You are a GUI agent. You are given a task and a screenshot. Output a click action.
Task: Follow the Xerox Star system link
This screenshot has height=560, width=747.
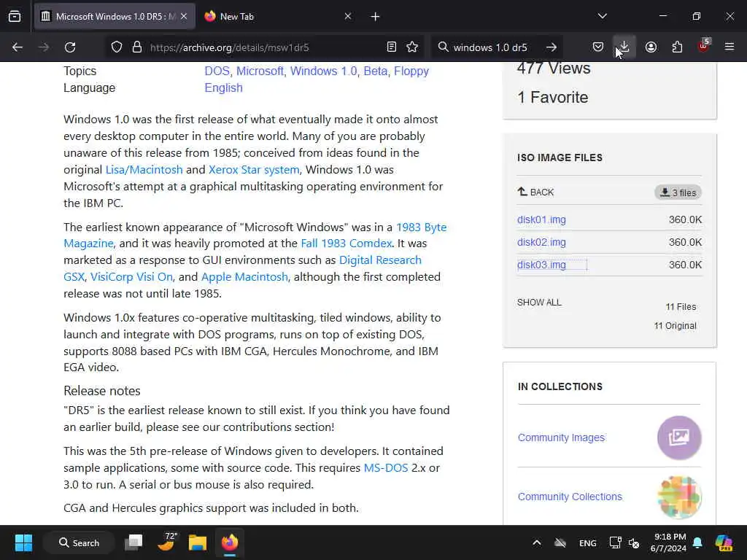coord(254,169)
